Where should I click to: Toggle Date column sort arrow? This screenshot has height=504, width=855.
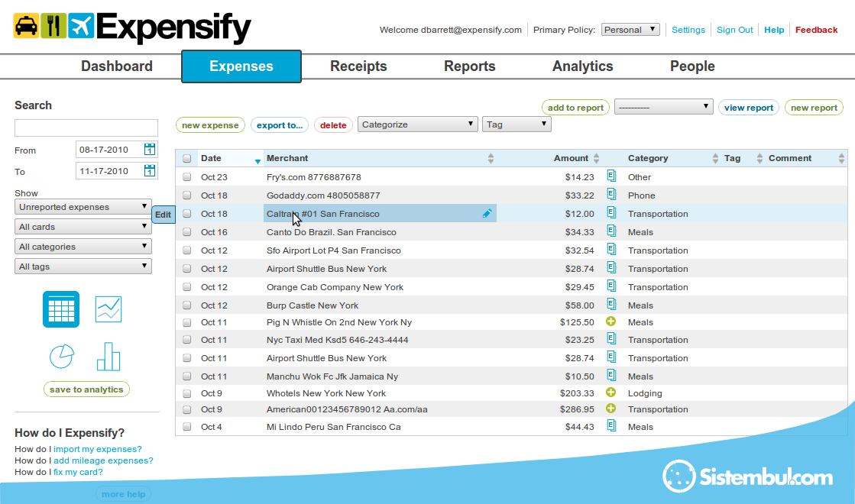pos(257,161)
